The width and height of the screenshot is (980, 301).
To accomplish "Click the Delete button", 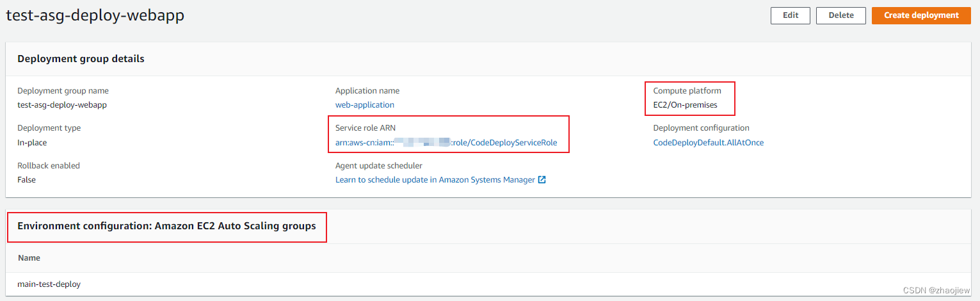I will click(841, 15).
